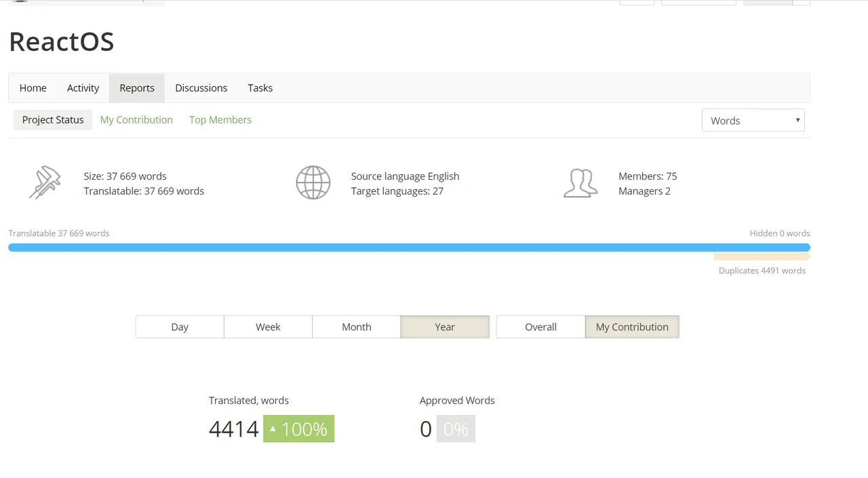This screenshot has height=478, width=868.
Task: Click the "Translated, words" heading
Action: [x=249, y=401]
